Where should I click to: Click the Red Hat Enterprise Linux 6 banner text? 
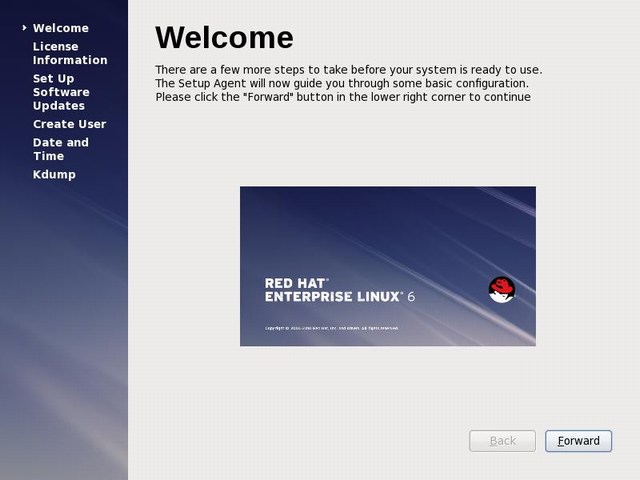[x=340, y=290]
